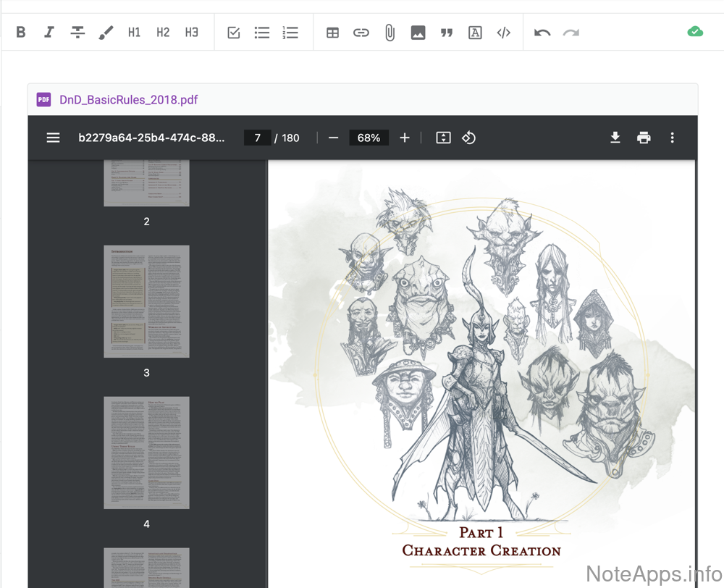Viewport: 724px width, 588px height.
Task: Attach a file with paperclip icon
Action: 390,33
